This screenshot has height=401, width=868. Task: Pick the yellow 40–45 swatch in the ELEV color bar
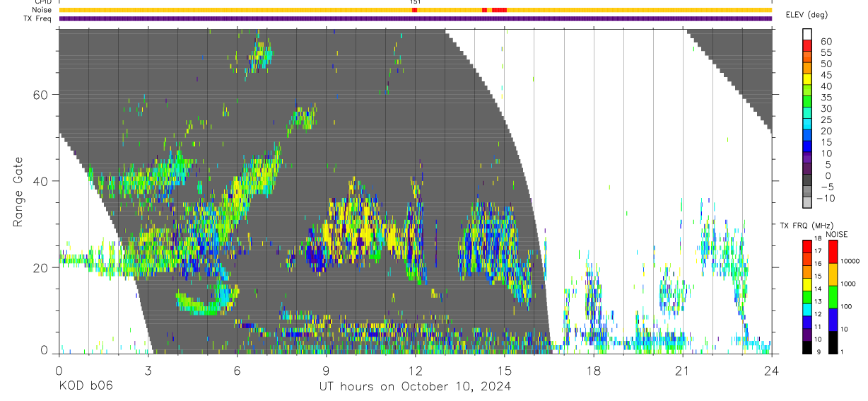tap(807, 81)
